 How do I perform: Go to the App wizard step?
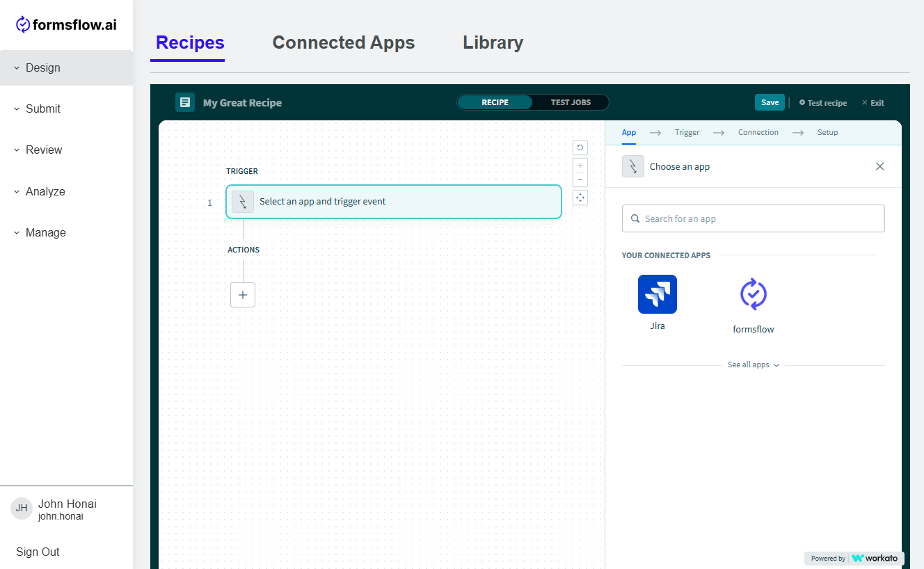tap(629, 132)
